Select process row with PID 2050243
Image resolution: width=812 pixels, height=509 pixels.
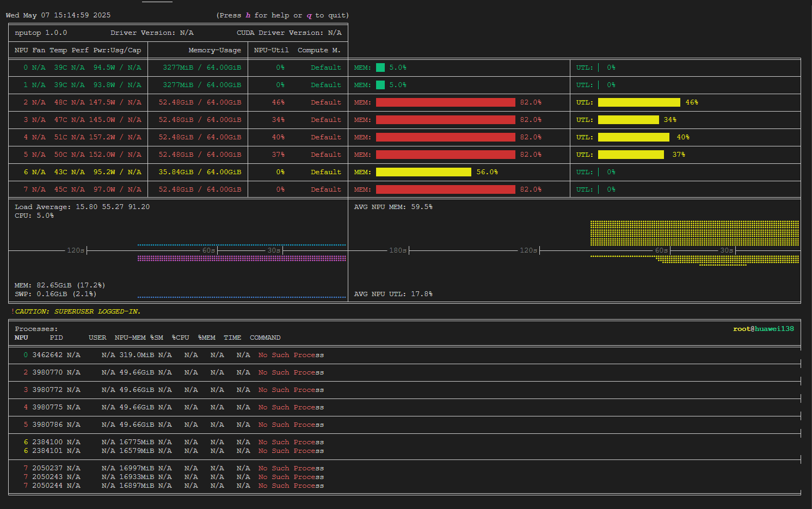tap(404, 477)
